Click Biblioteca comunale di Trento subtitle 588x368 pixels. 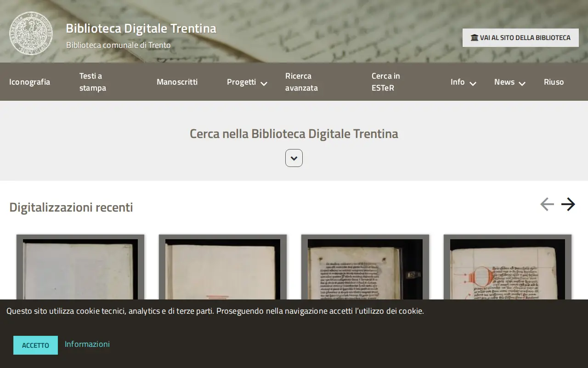pyautogui.click(x=118, y=45)
